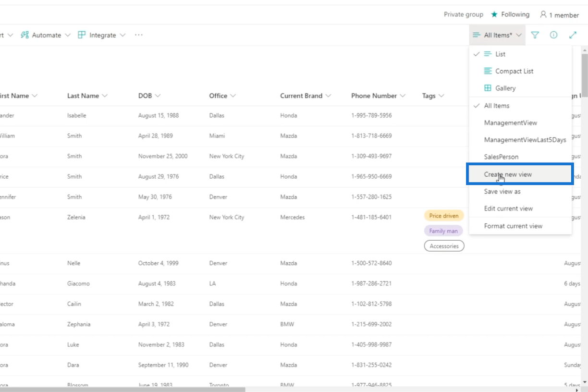The height and width of the screenshot is (392, 588).
Task: Open the information details pane icon
Action: [x=553, y=35]
